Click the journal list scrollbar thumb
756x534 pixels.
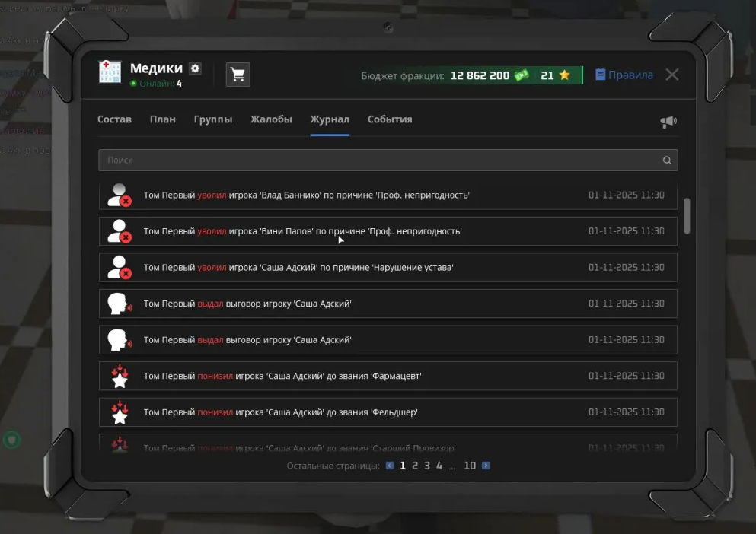point(687,216)
